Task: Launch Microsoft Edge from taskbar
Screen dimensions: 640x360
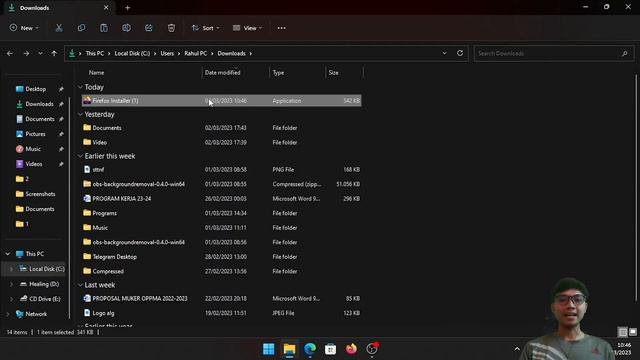Action: click(x=310, y=349)
